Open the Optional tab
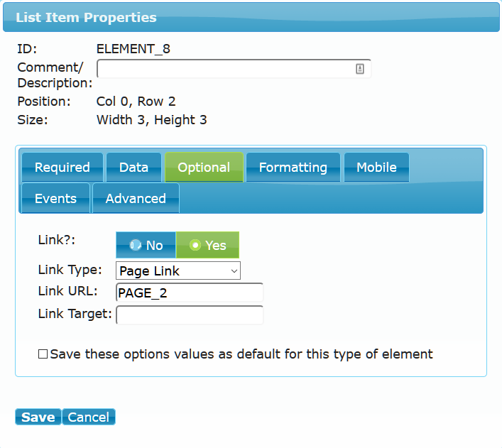 (x=204, y=167)
